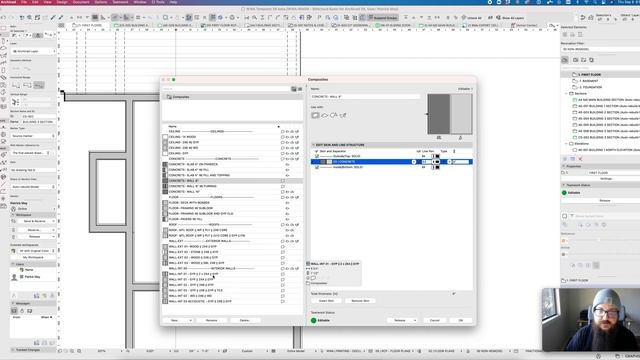Select WALL-INT 03 ACOUSTIC composite row
This screenshot has height=360, width=640.
pyautogui.click(x=232, y=302)
